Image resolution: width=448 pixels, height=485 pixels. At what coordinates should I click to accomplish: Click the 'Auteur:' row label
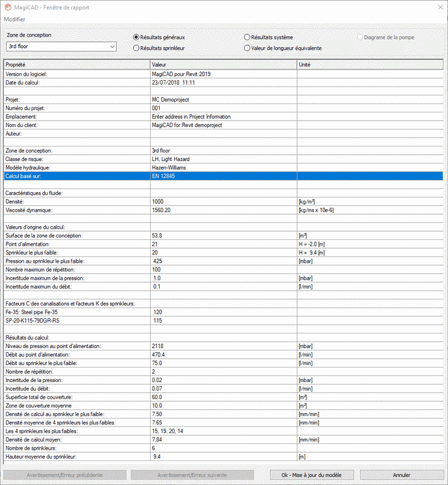pos(14,134)
